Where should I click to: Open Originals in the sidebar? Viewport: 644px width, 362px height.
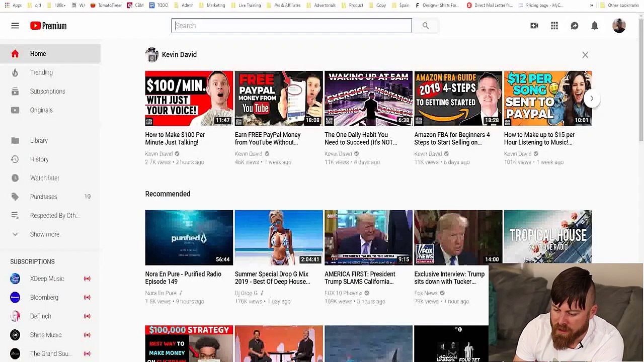coord(50,110)
